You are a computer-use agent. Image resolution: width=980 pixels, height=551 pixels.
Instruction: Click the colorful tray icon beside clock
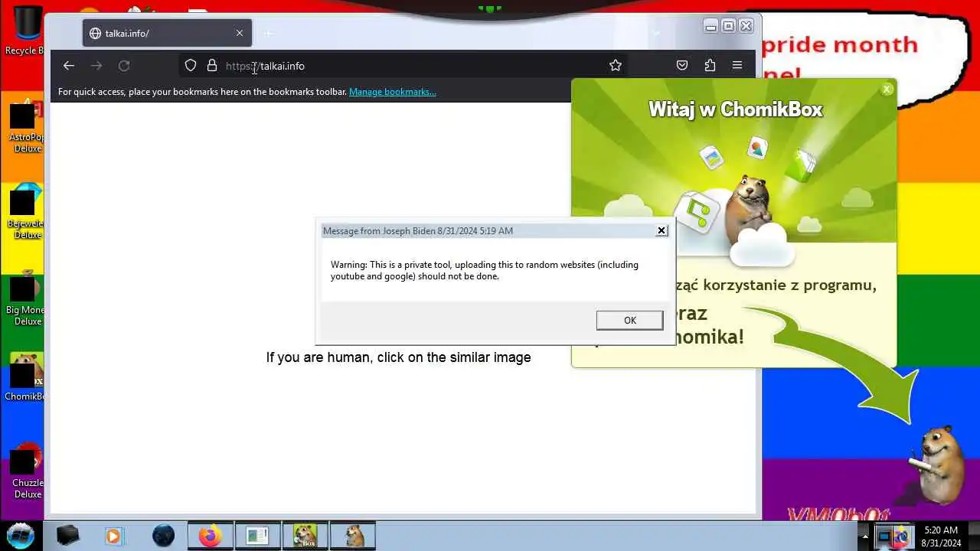coord(900,536)
